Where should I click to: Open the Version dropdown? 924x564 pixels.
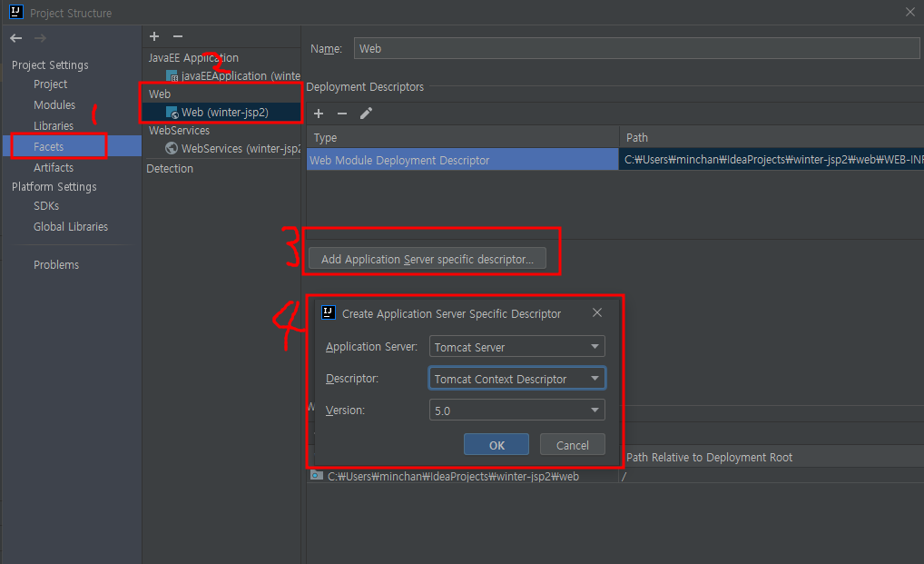[x=516, y=411]
